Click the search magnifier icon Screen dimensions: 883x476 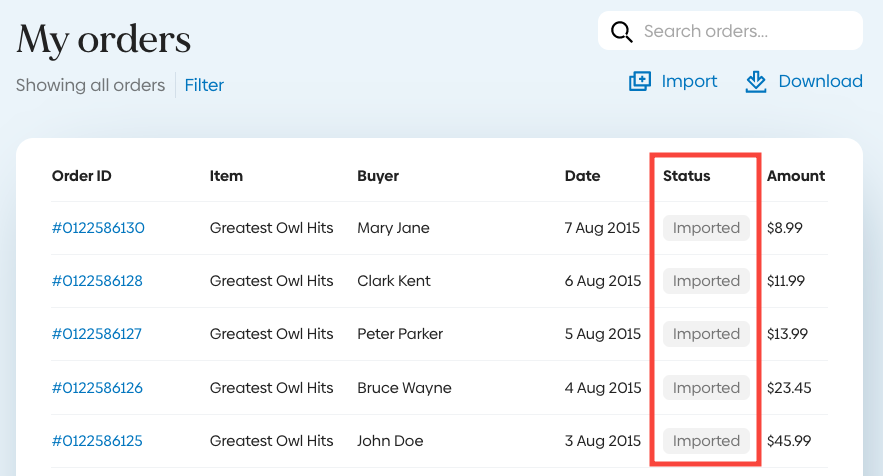pos(621,32)
